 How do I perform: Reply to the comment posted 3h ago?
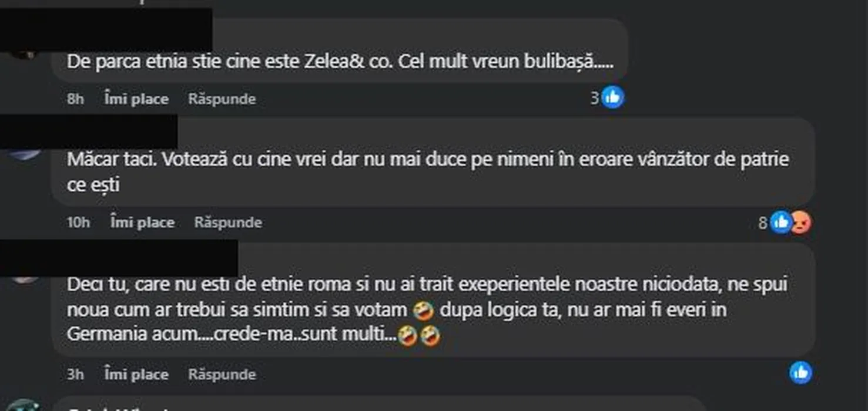222,374
